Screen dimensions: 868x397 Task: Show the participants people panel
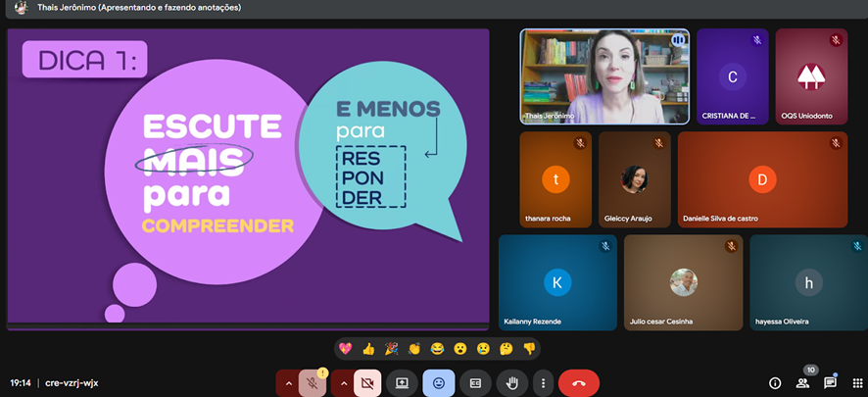pyautogui.click(x=803, y=383)
